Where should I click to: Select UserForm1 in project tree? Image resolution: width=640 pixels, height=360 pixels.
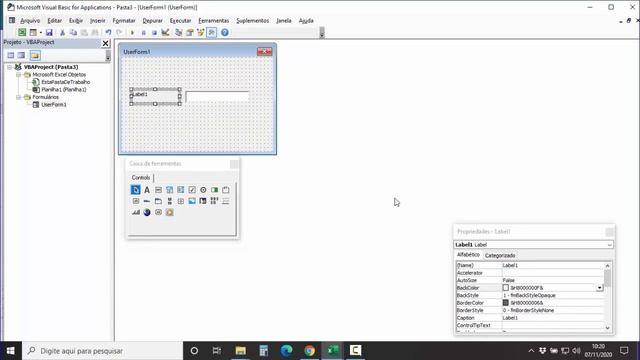53,104
